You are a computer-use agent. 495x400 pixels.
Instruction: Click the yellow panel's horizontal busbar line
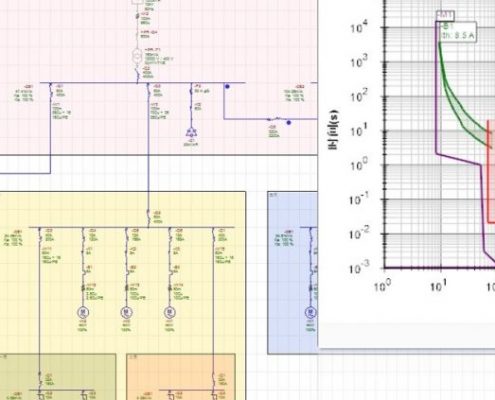coord(132,228)
